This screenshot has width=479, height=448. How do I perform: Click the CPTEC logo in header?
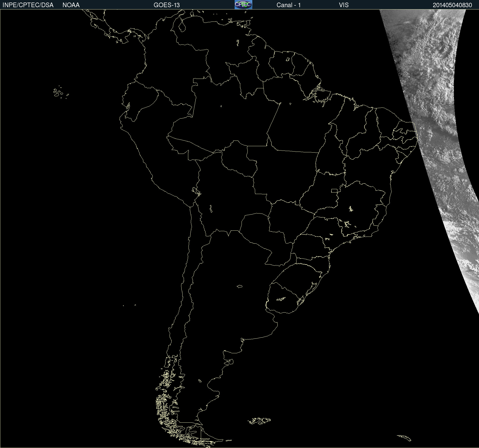(243, 5)
